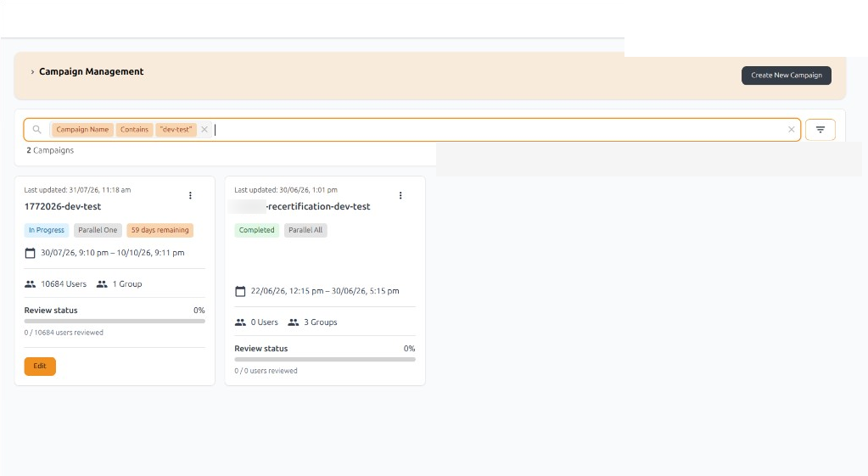Open the 1772026-dev-test campaign title

click(x=63, y=206)
